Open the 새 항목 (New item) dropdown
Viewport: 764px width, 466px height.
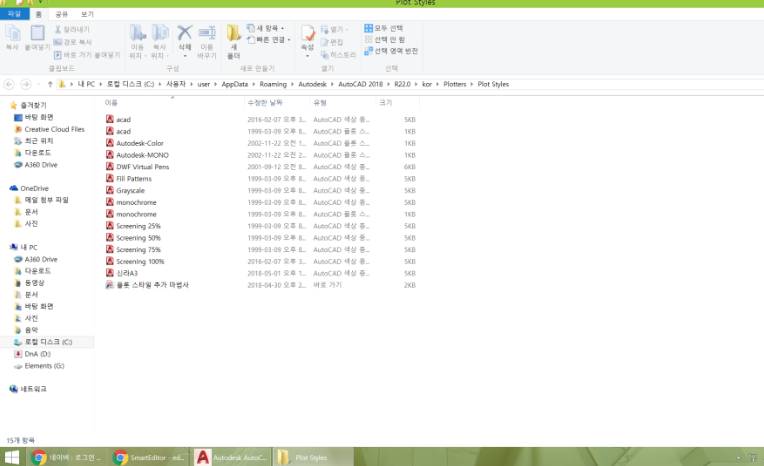[265, 28]
